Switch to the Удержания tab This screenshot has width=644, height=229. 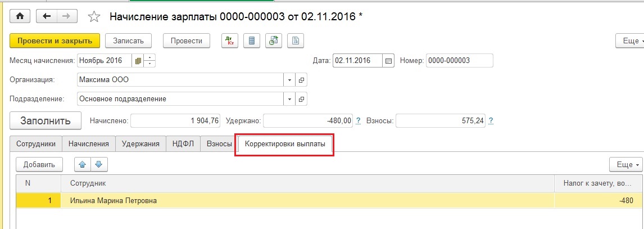tap(140, 144)
